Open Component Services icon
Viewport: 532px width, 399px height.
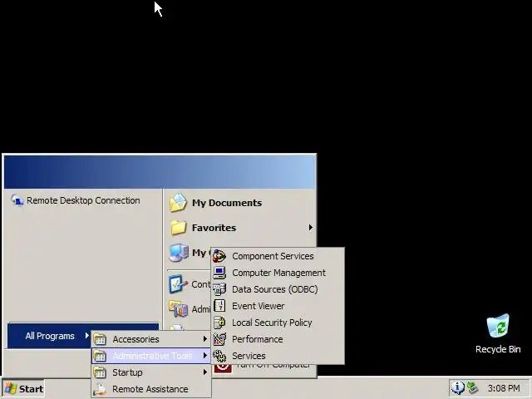(219, 256)
